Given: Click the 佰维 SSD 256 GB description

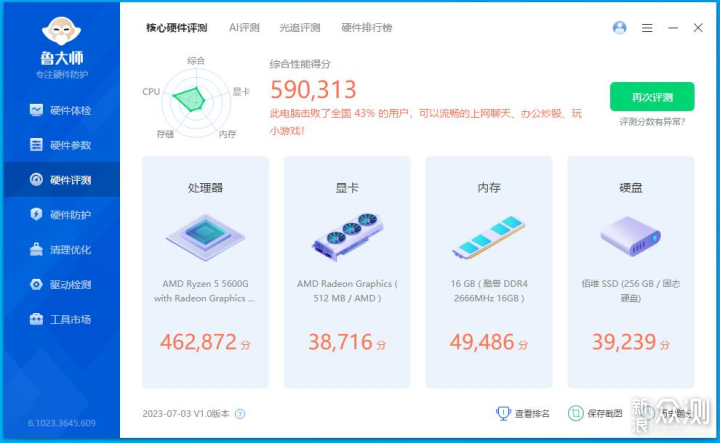Looking at the screenshot, I should click(x=630, y=291).
